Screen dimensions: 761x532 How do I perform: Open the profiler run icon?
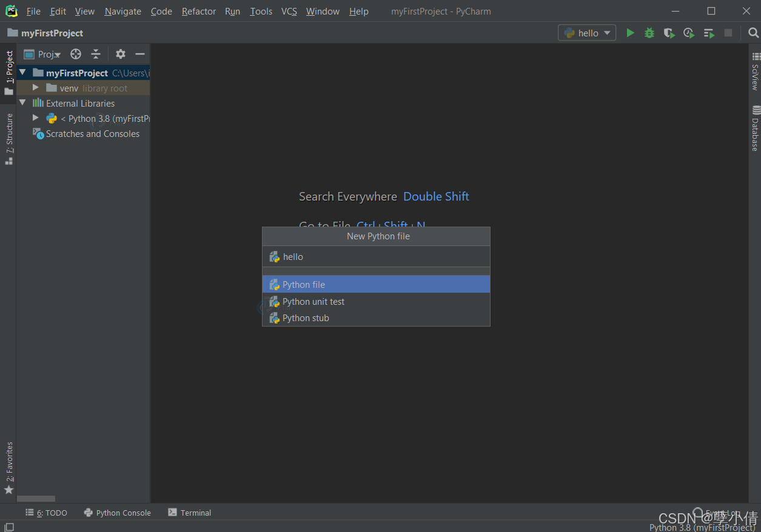(689, 33)
